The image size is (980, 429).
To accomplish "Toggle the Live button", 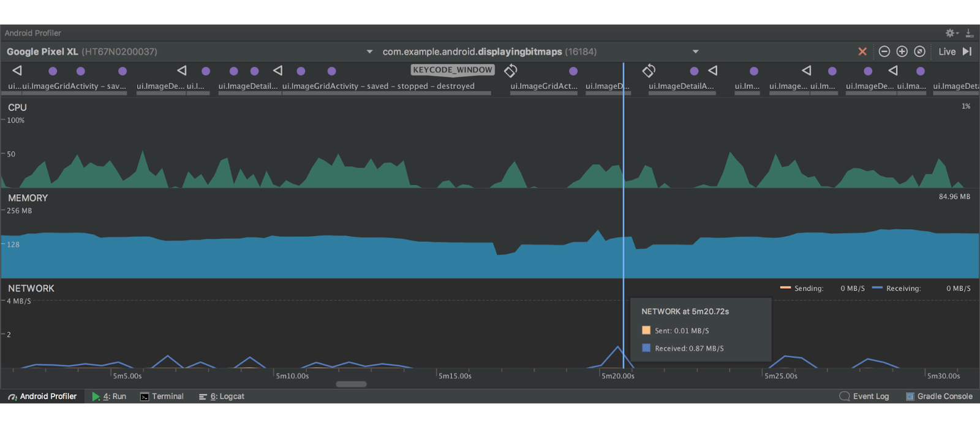I will [x=946, y=51].
